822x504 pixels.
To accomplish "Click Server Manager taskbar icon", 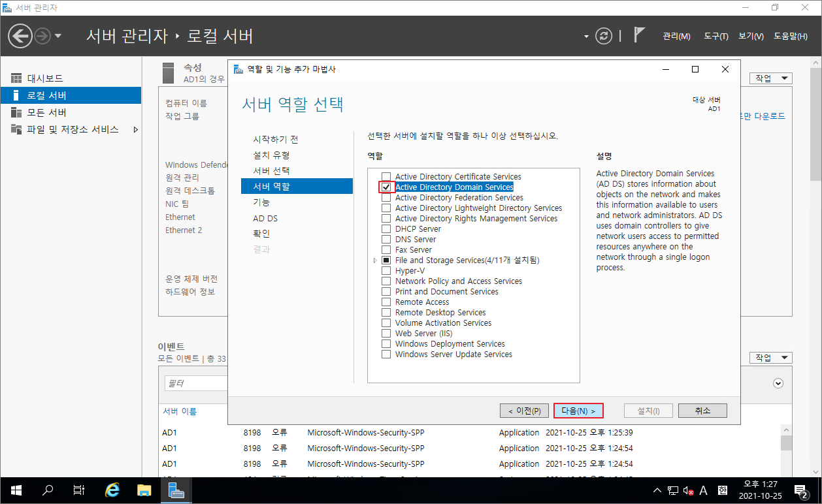I will coord(176,490).
